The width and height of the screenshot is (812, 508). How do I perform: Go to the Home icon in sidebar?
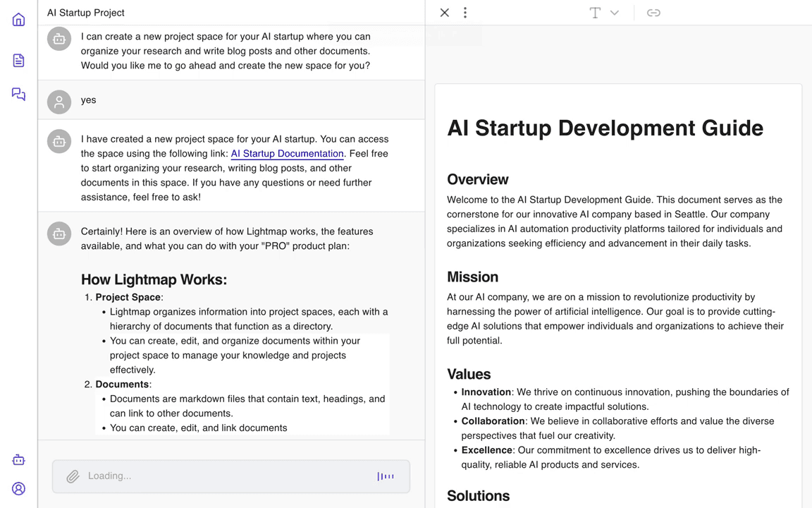(x=19, y=20)
